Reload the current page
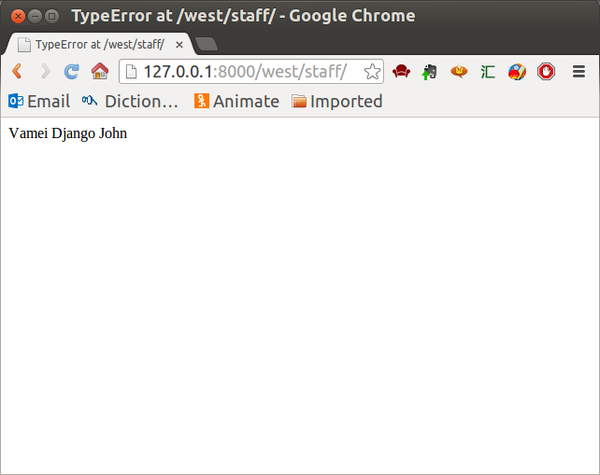600x475 pixels. (x=72, y=71)
